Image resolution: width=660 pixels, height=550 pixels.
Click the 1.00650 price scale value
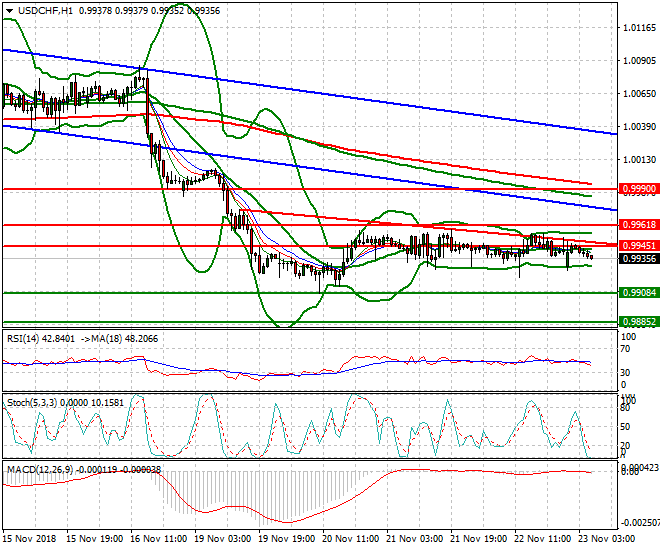pyautogui.click(x=639, y=93)
